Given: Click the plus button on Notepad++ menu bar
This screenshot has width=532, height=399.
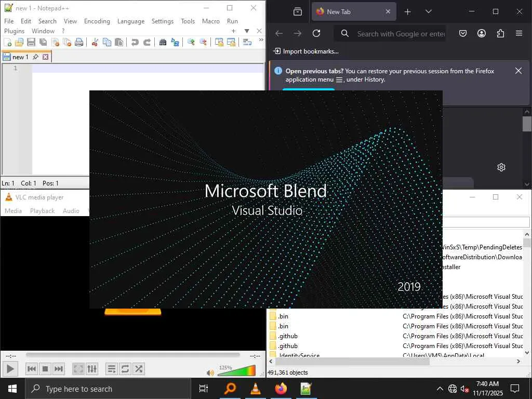Looking at the screenshot, I should pos(233,31).
